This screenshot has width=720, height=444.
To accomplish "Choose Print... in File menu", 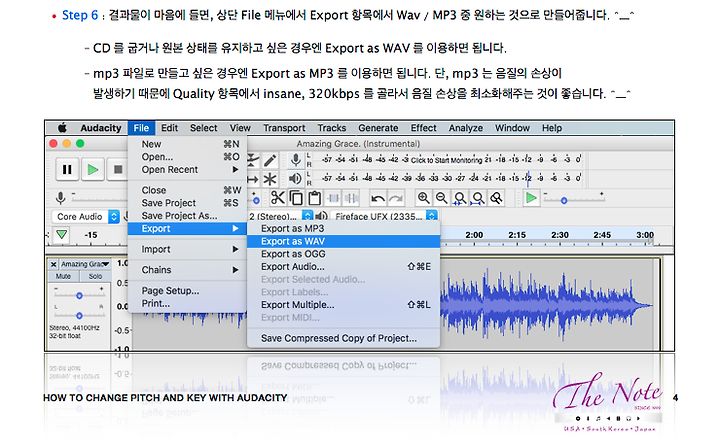I will coord(187,303).
